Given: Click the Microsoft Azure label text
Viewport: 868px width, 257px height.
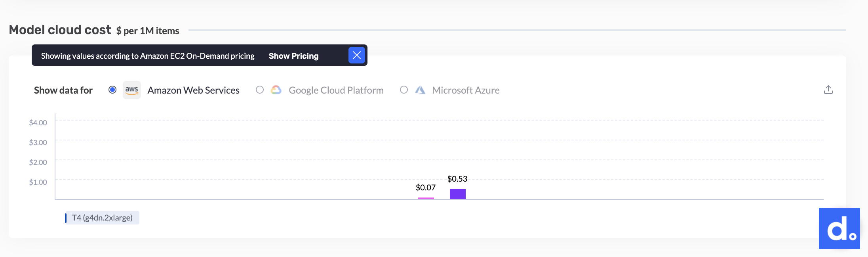Looking at the screenshot, I should [466, 90].
